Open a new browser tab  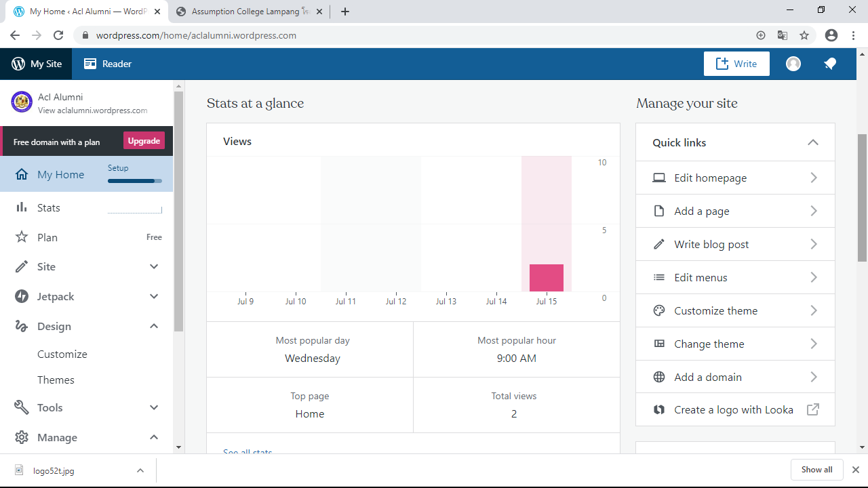point(345,12)
